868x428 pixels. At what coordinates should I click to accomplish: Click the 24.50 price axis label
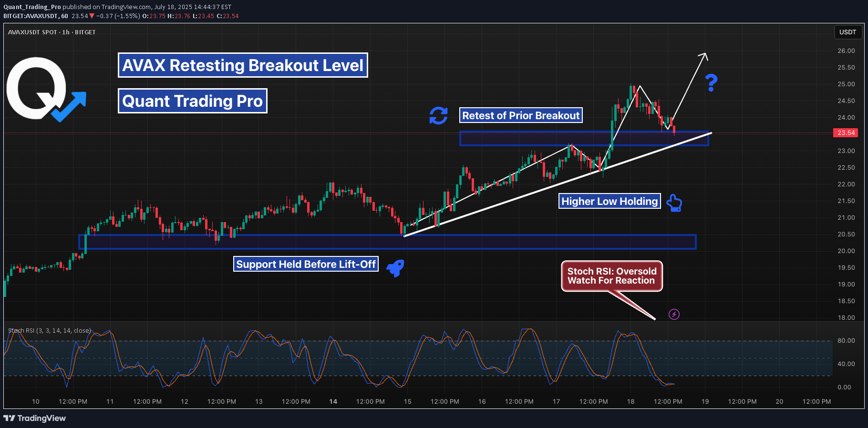coord(846,101)
